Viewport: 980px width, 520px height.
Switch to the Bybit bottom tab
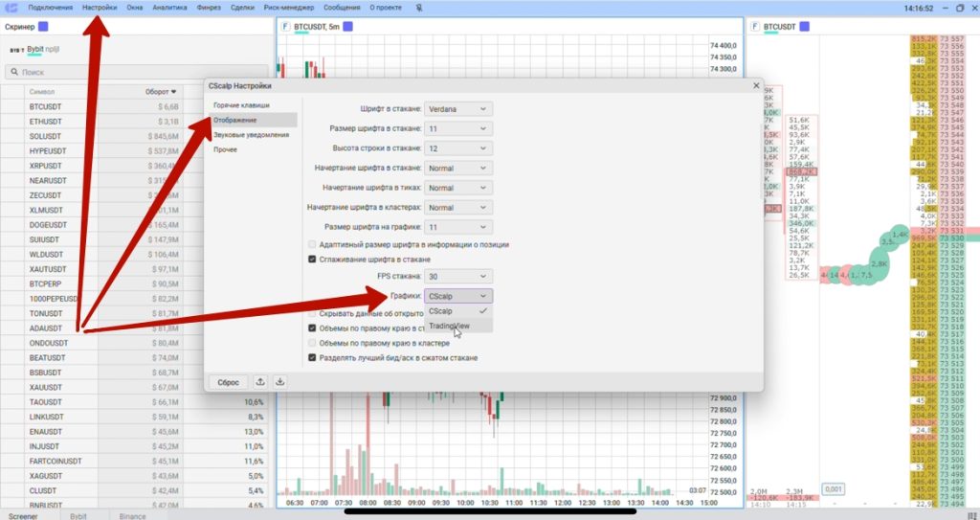pos(78,516)
